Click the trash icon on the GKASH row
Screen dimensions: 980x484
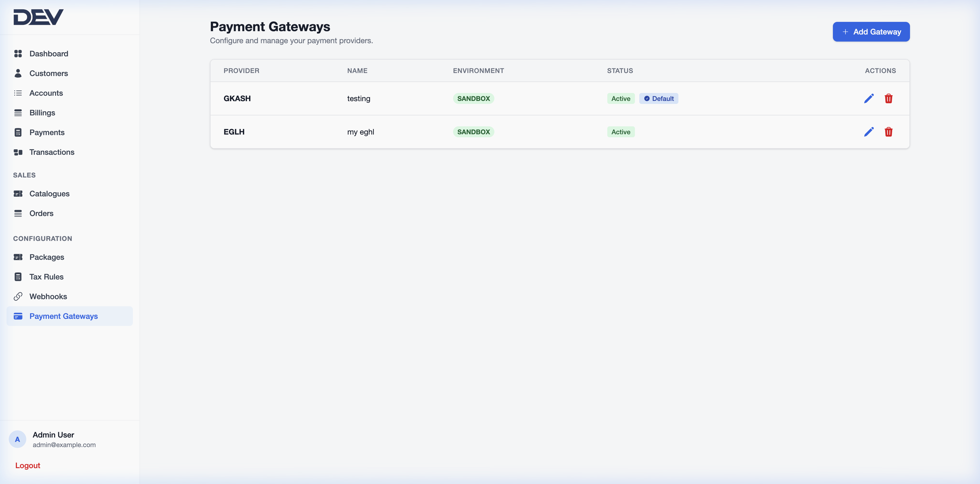889,98
